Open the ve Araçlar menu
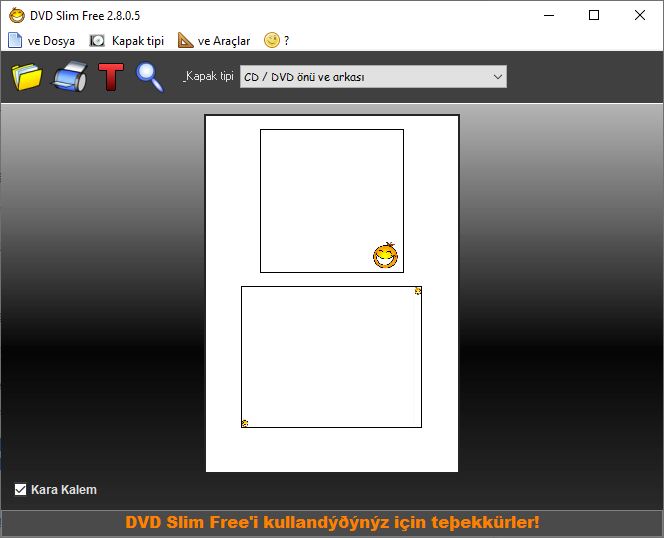The image size is (664, 538). pos(214,41)
